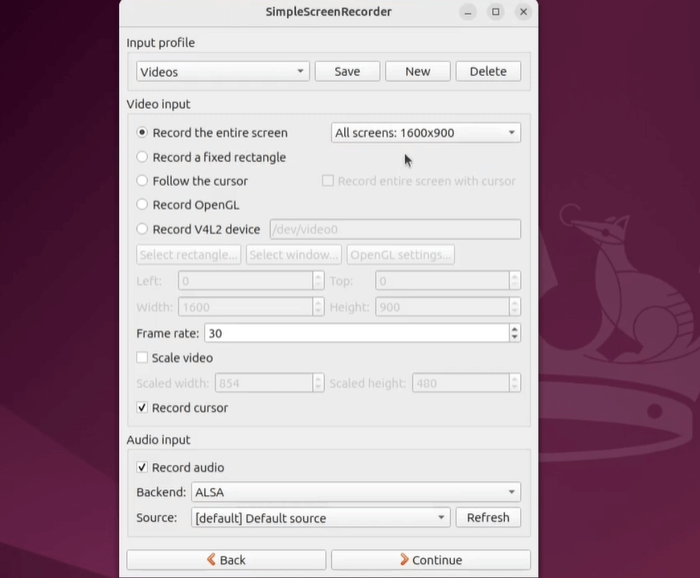Minimize the SimpleScreenRecorder window
The height and width of the screenshot is (578, 700).
pyautogui.click(x=468, y=12)
